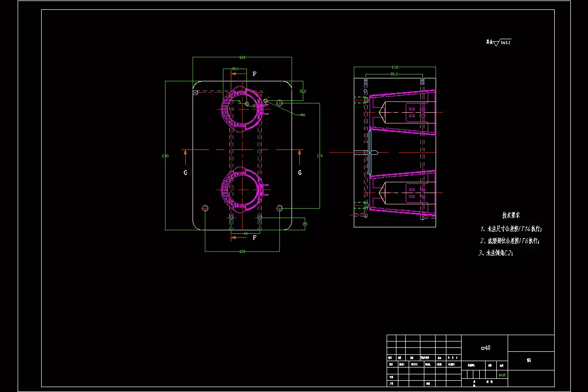Image resolution: width=588 pixels, height=392 pixels.
Task: Click the left orange G section arrow
Action: (x=185, y=158)
